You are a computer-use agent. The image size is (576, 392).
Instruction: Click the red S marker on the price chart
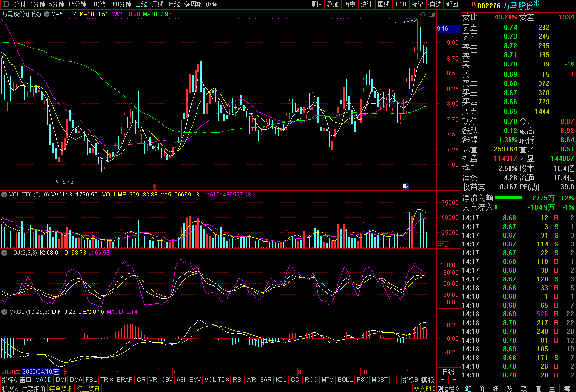point(155,187)
